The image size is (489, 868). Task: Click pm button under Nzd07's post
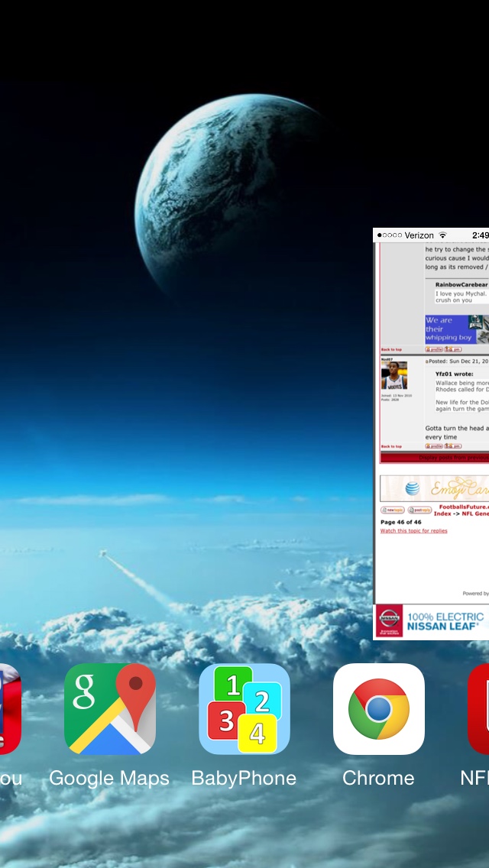click(x=453, y=445)
